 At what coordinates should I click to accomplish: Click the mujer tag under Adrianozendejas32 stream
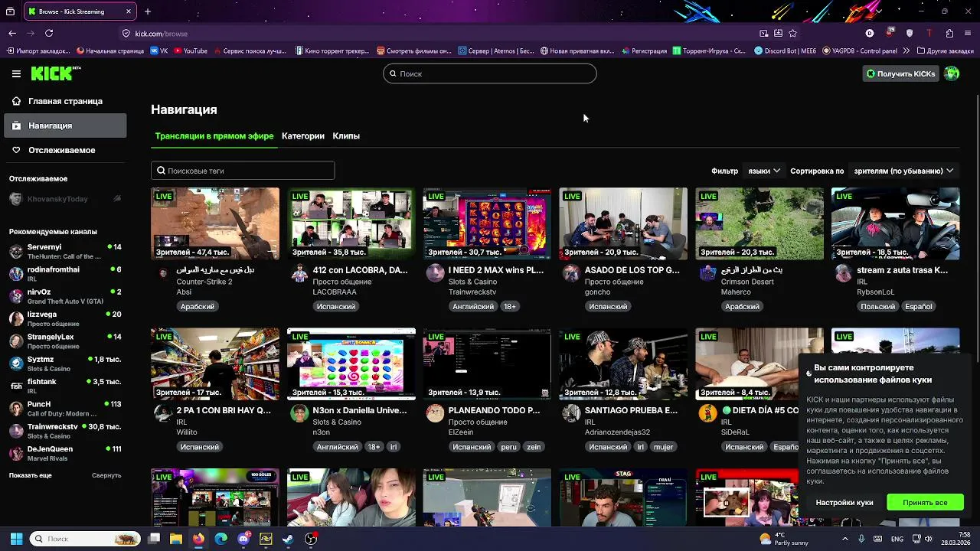click(663, 446)
